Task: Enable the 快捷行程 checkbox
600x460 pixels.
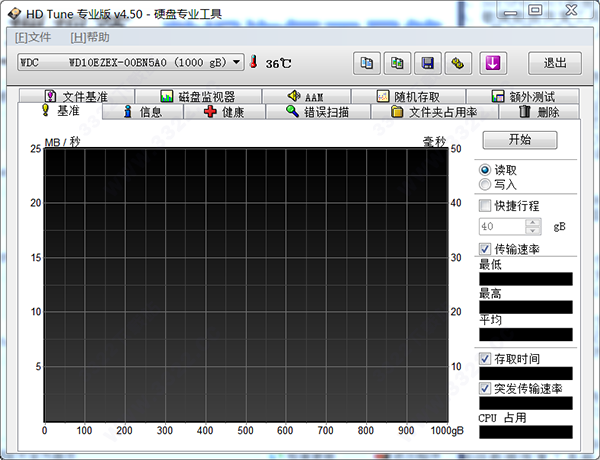Action: coord(486,206)
